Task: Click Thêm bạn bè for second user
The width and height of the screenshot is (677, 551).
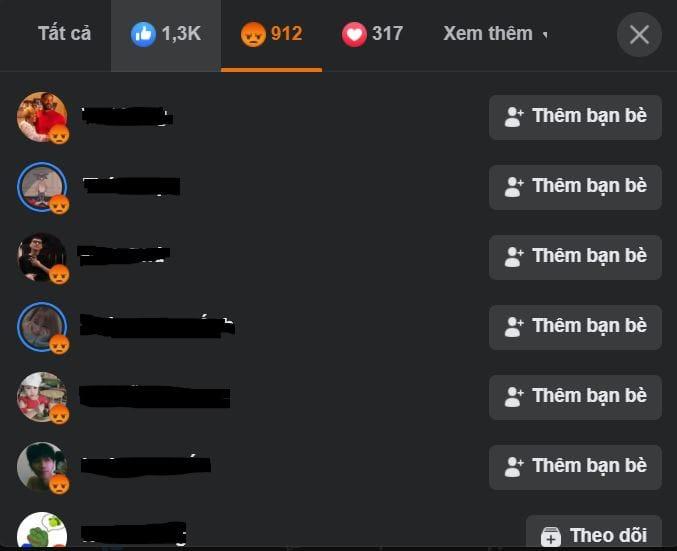Action: tap(575, 187)
